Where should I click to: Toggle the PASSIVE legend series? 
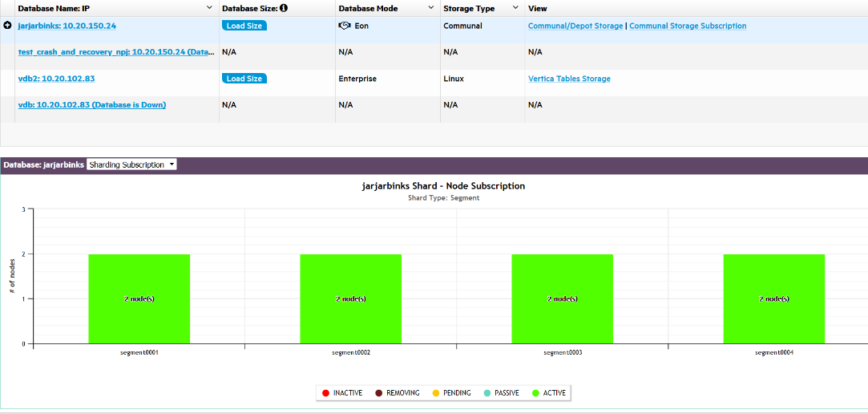click(x=503, y=393)
